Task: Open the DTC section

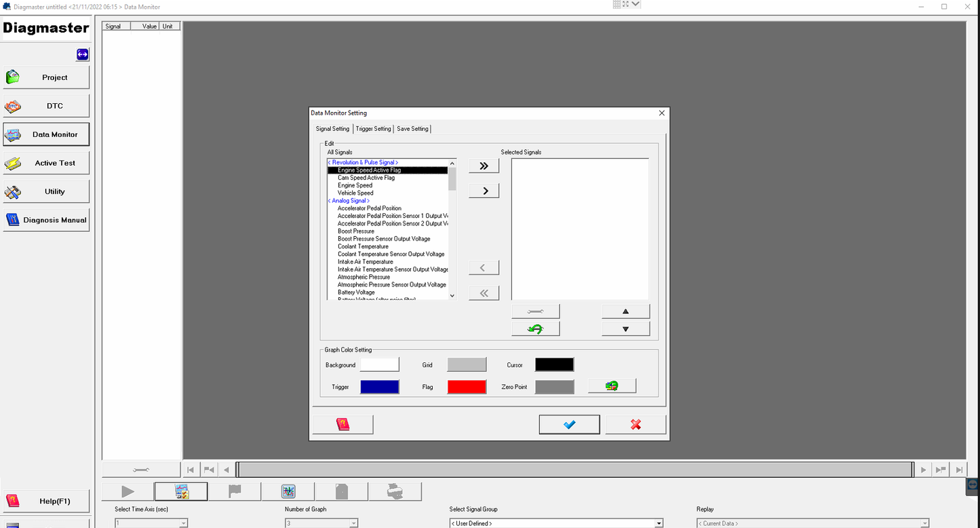Action: coord(46,106)
